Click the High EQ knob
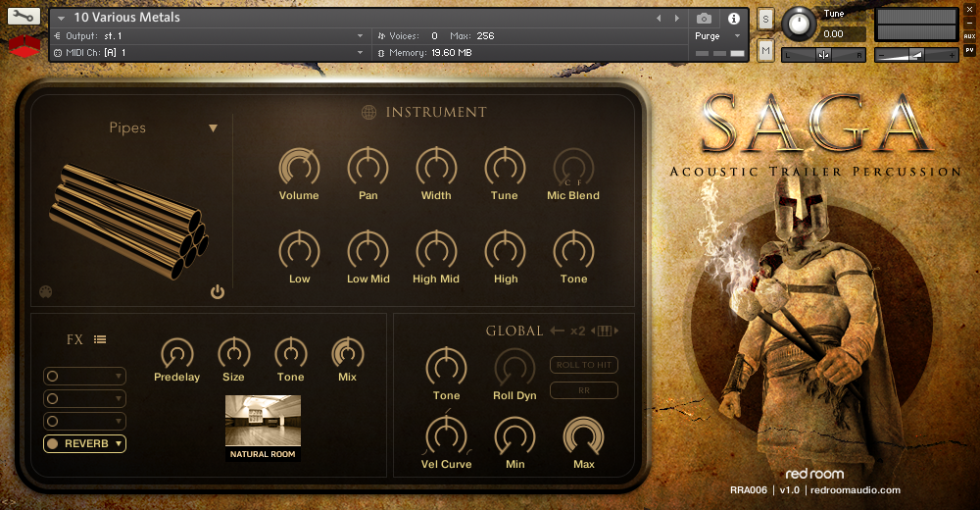The width and height of the screenshot is (980, 510). [505, 251]
